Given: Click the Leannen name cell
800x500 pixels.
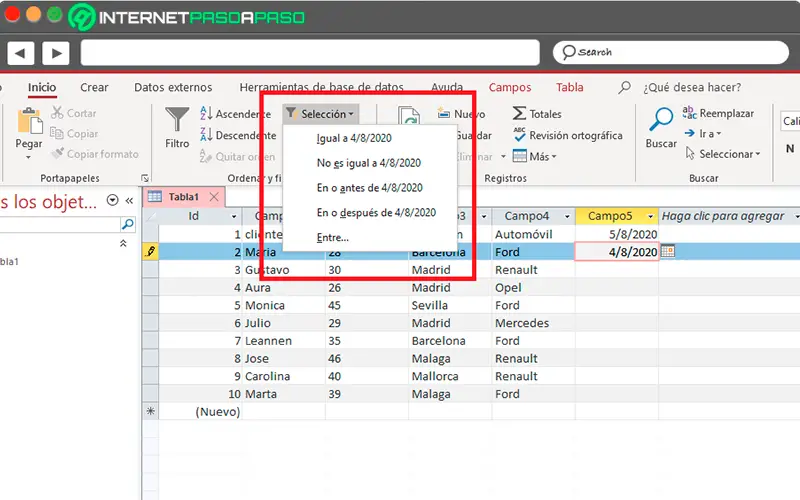Looking at the screenshot, I should (x=283, y=340).
